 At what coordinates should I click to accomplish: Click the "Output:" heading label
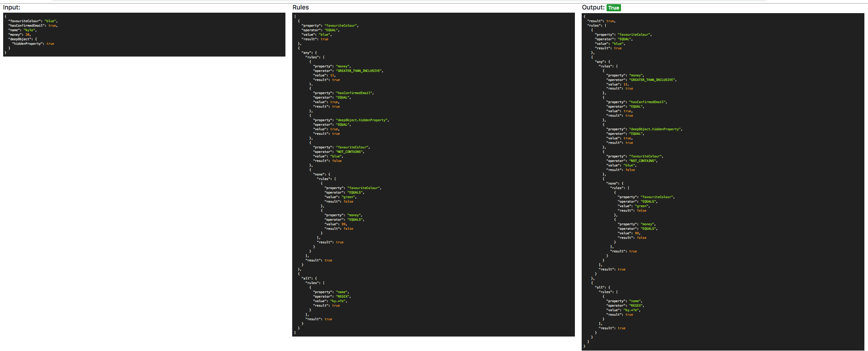click(x=593, y=7)
